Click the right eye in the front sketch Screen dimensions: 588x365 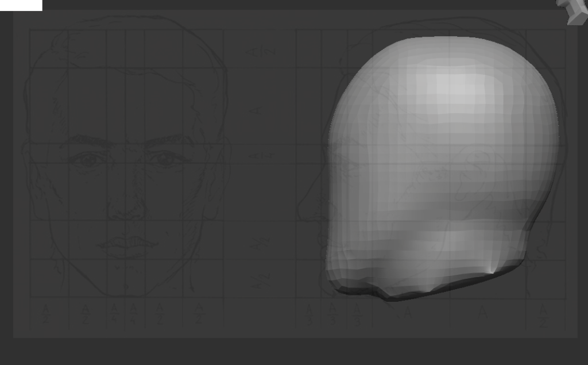pos(166,159)
